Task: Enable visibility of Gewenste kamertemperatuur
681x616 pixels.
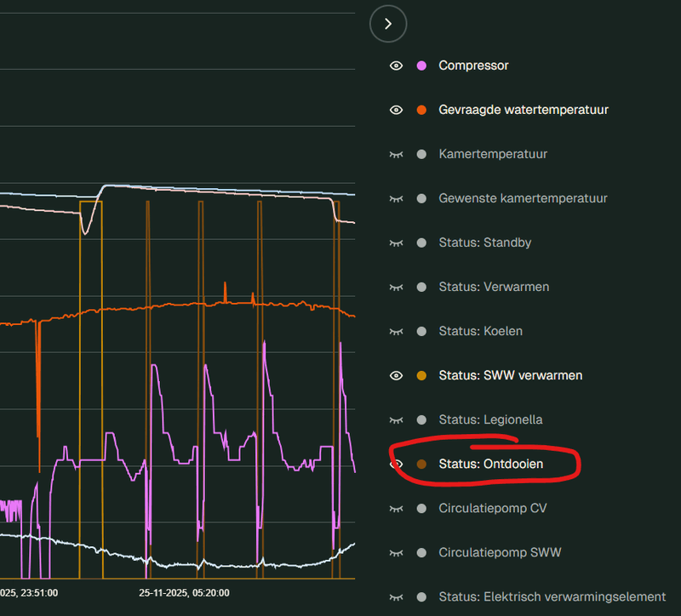Action: [396, 198]
